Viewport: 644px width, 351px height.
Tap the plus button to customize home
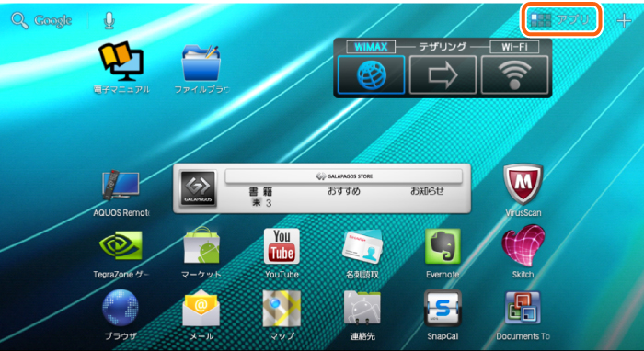(x=624, y=20)
